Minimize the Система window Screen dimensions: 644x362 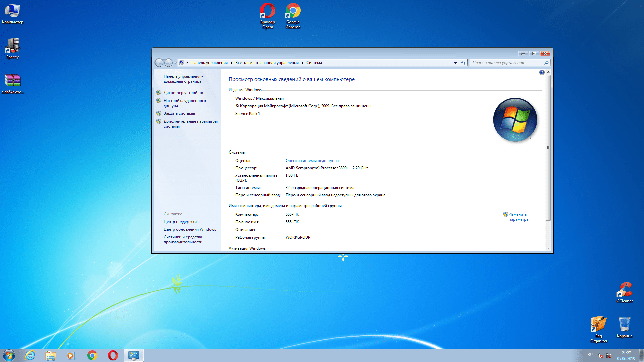pos(523,54)
